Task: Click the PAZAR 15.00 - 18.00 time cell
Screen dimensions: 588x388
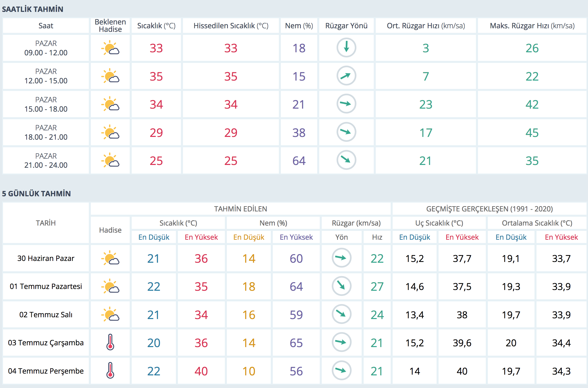Action: (46, 104)
